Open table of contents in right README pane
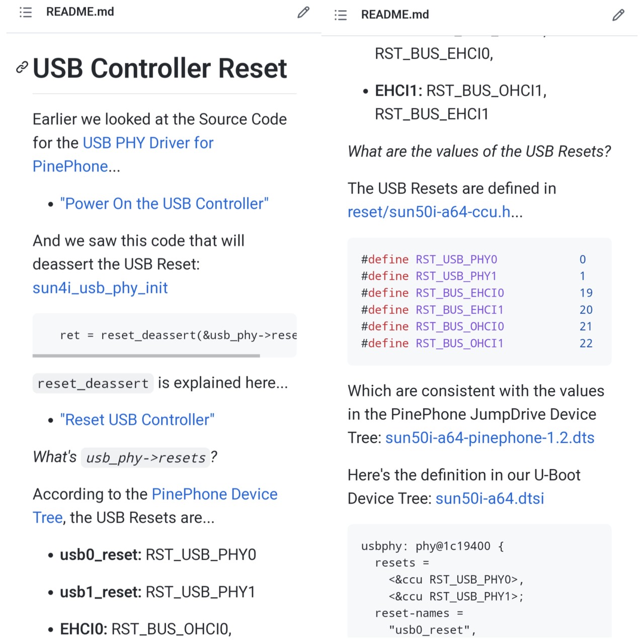The height and width of the screenshot is (644, 644). 341,15
